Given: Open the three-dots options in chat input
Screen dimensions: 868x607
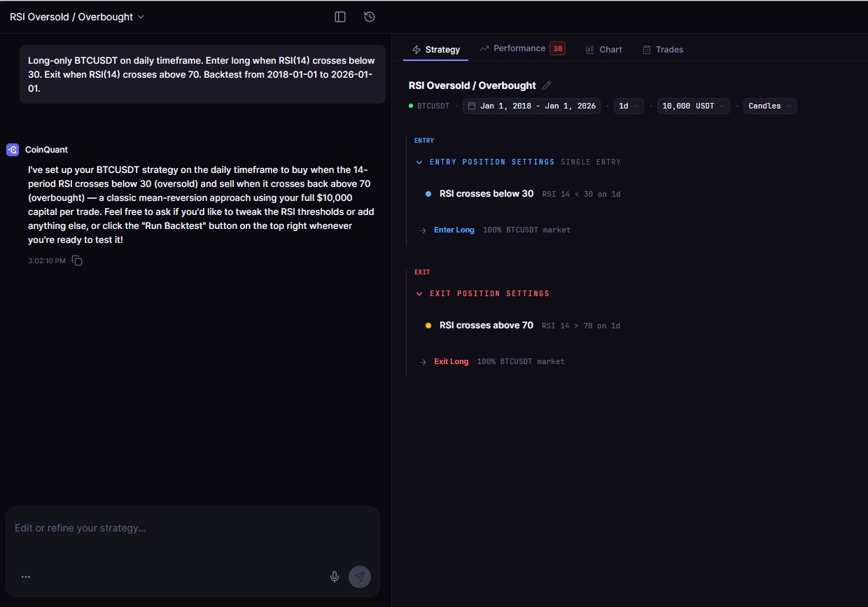Looking at the screenshot, I should (26, 577).
